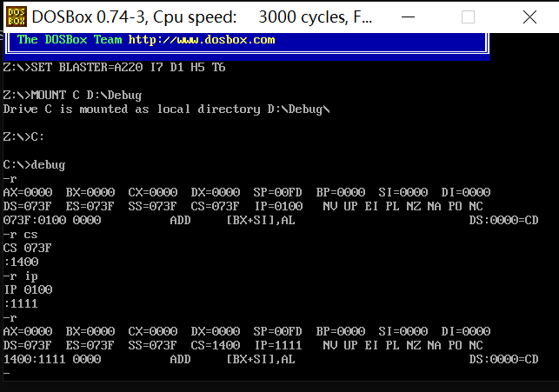
Task: Click the '073F:0100 0000' address line
Action: [52, 220]
